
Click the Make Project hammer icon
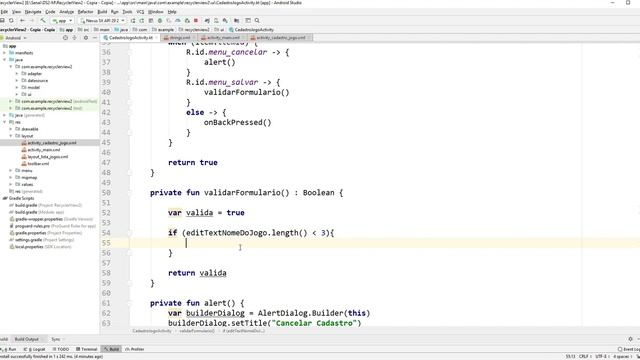42,20
